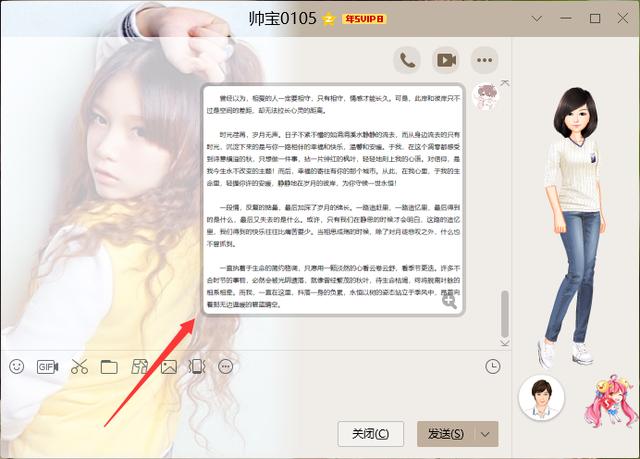Open the received text image message
This screenshot has height=459, width=640.
pos(334,199)
